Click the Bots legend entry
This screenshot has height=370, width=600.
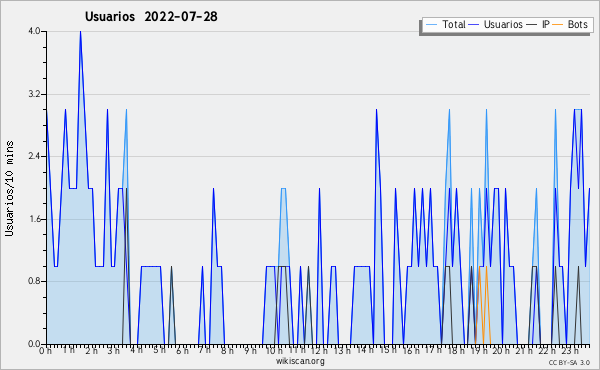(570, 24)
